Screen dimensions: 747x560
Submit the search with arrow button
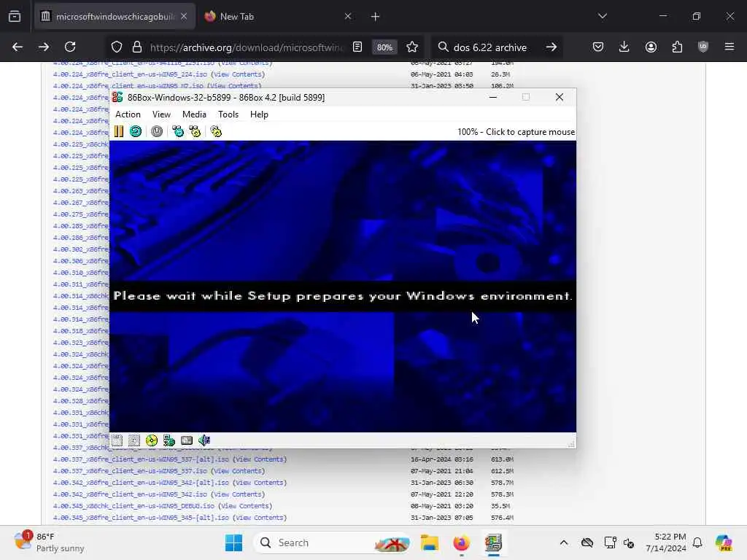tap(551, 47)
